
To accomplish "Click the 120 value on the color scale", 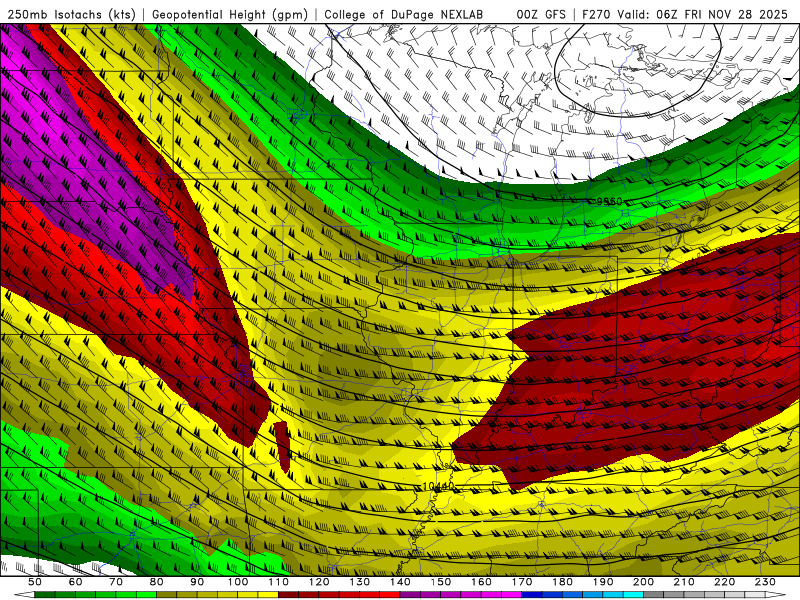I will tap(319, 582).
